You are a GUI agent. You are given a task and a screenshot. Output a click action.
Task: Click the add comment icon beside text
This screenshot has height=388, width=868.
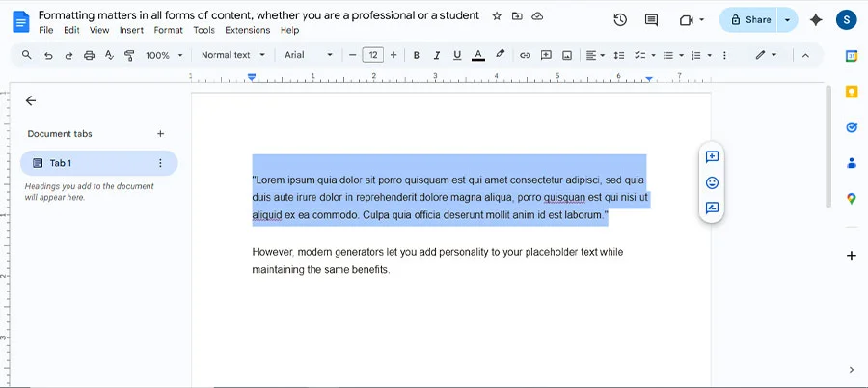[x=712, y=157]
